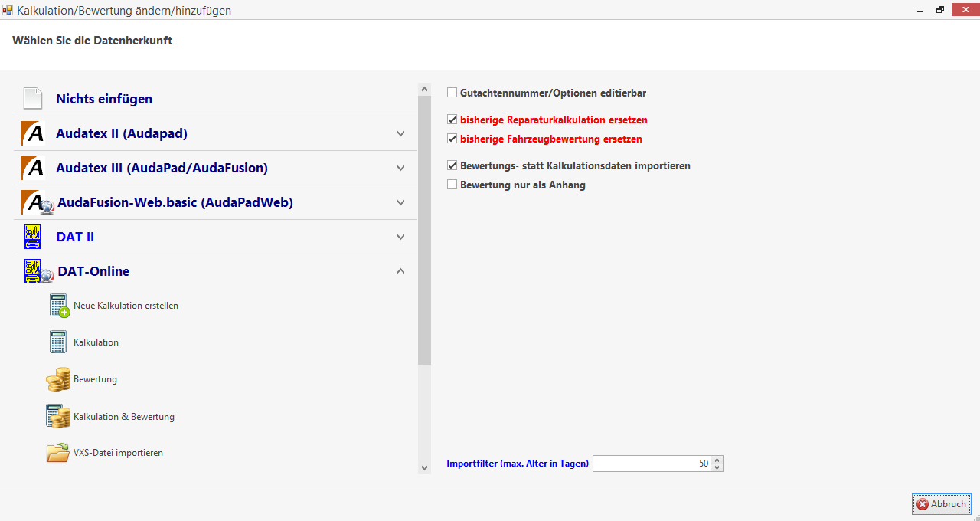
Task: Click the folder icon for VXS-Datei importieren
Action: (x=58, y=453)
